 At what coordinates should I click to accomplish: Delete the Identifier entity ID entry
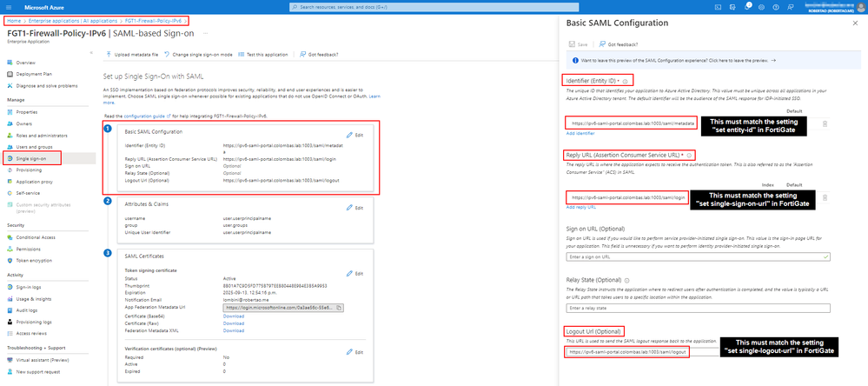click(x=825, y=124)
